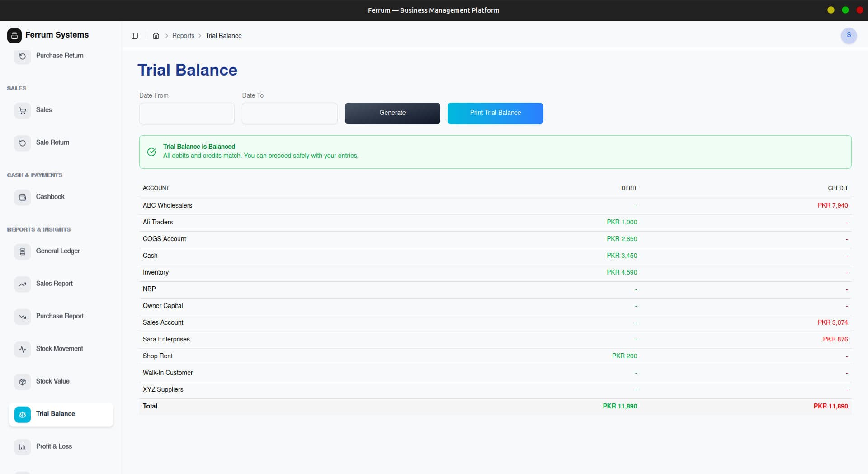Select the ABC Wholesalers account row
Viewport: 868px width, 474px height.
click(x=495, y=206)
